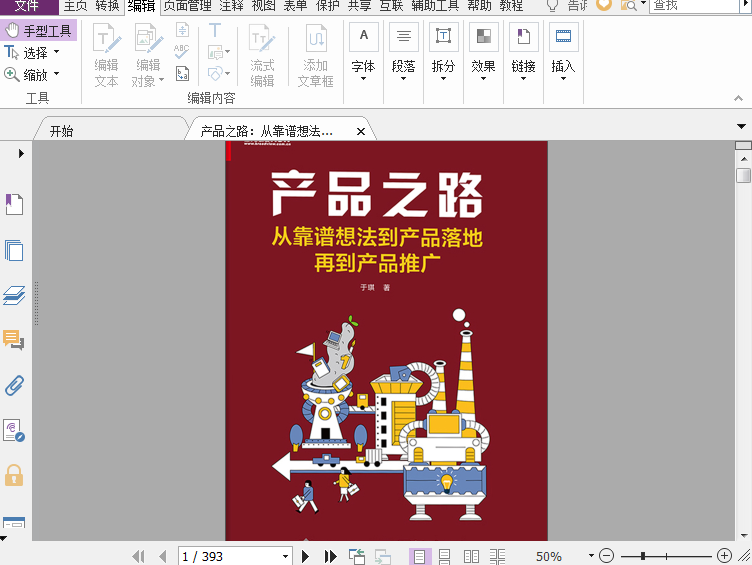This screenshot has height=565, width=752.
Task: Click the spell check ABC icon
Action: coord(182,52)
